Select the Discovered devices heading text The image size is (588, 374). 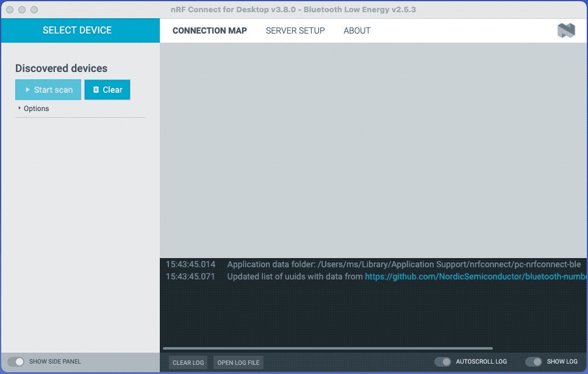pos(61,68)
